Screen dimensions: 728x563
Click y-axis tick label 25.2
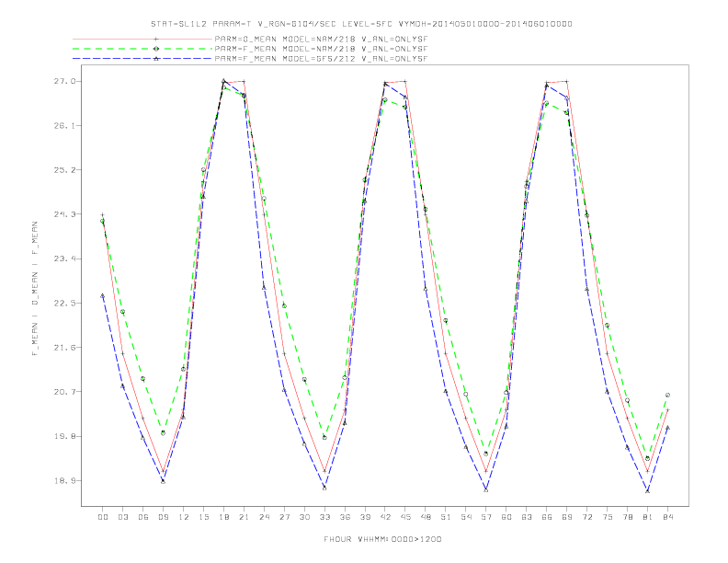tap(64, 170)
